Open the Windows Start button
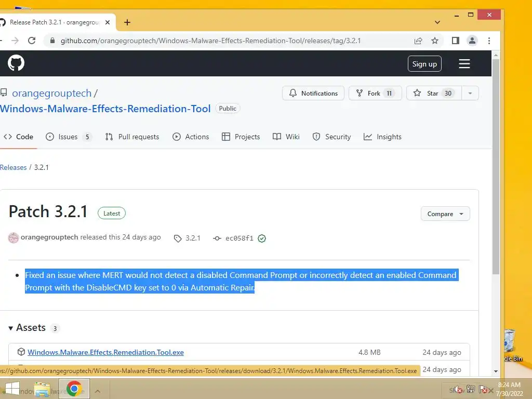The height and width of the screenshot is (399, 532). tap(12, 389)
